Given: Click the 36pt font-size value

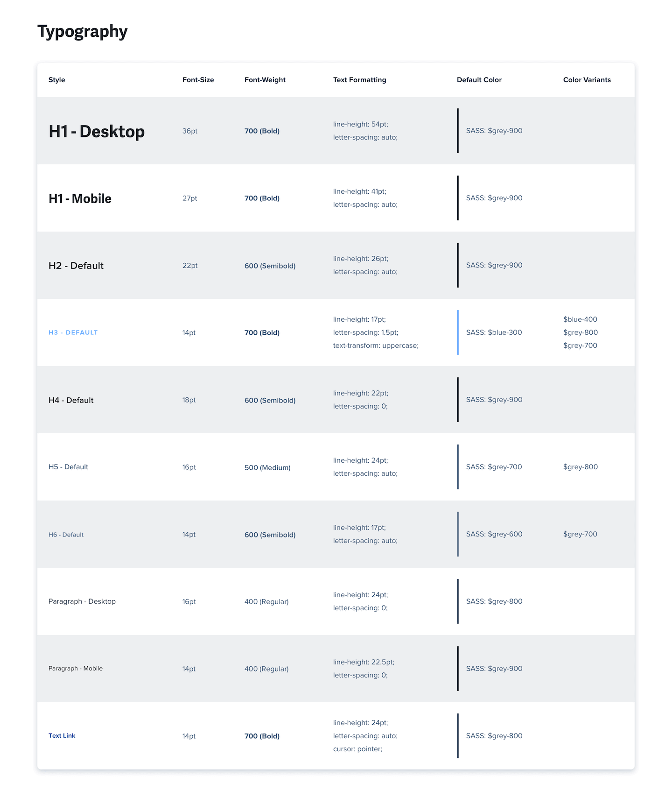Looking at the screenshot, I should 189,131.
